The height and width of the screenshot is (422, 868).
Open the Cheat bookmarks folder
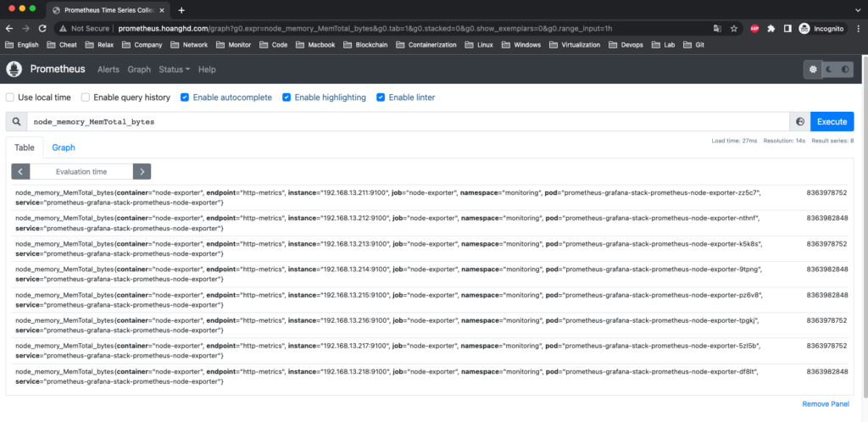62,45
